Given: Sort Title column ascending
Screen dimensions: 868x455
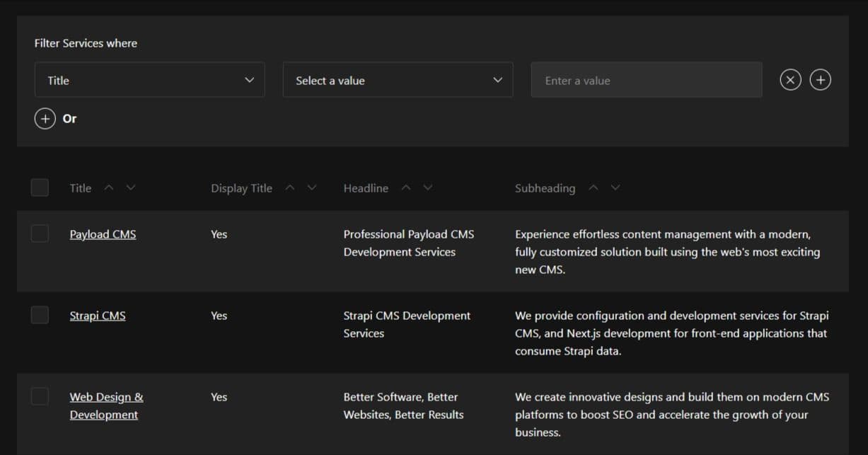Looking at the screenshot, I should click(x=108, y=188).
